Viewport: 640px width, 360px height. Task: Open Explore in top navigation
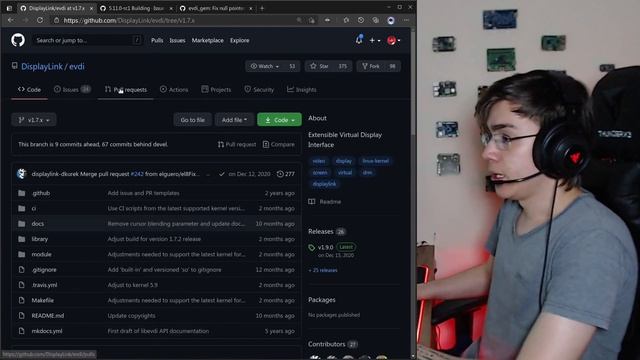click(x=240, y=40)
